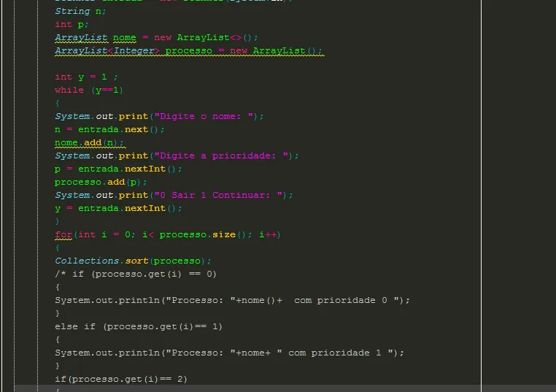Click "p = entrada.nextInt();" line
This screenshot has width=556, height=392.
(x=118, y=169)
